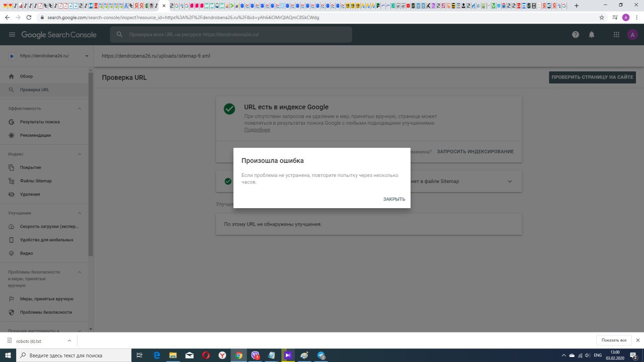This screenshot has width=644, height=362.
Task: Open the Search Console help icon
Action: point(576,35)
